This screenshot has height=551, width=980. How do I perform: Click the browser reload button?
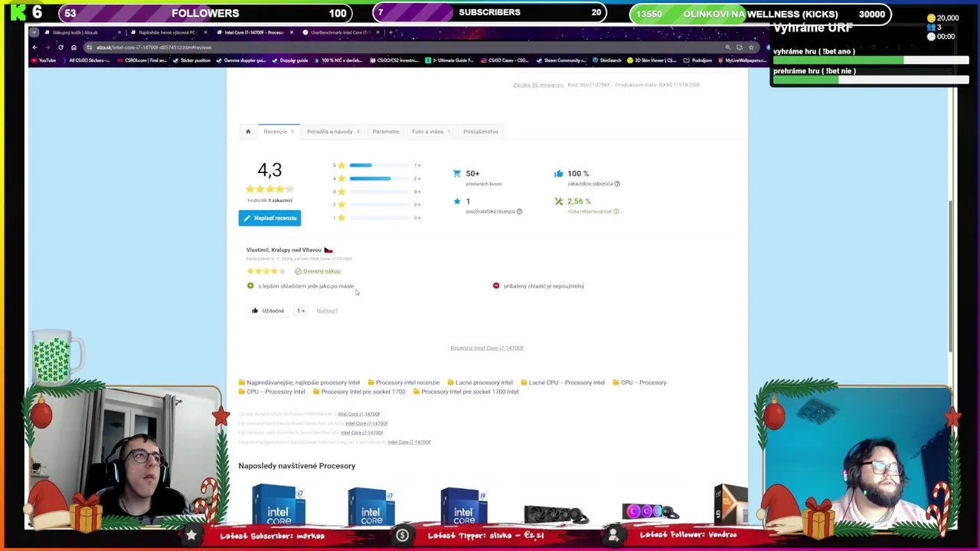tap(60, 47)
